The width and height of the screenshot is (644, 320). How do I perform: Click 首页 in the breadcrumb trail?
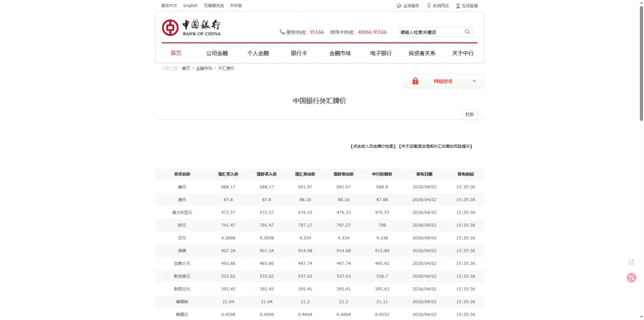click(x=186, y=68)
